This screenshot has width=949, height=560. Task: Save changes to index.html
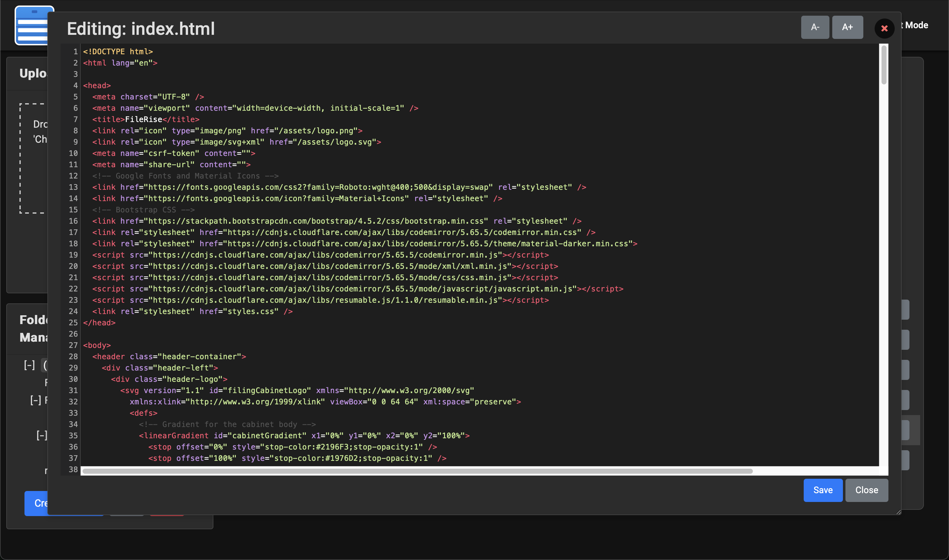(823, 490)
